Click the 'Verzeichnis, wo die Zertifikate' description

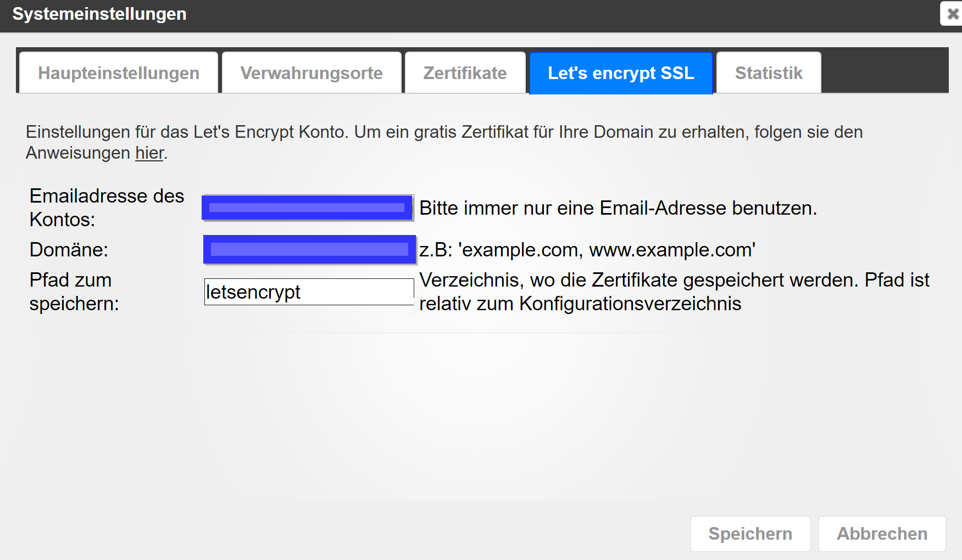click(x=674, y=292)
